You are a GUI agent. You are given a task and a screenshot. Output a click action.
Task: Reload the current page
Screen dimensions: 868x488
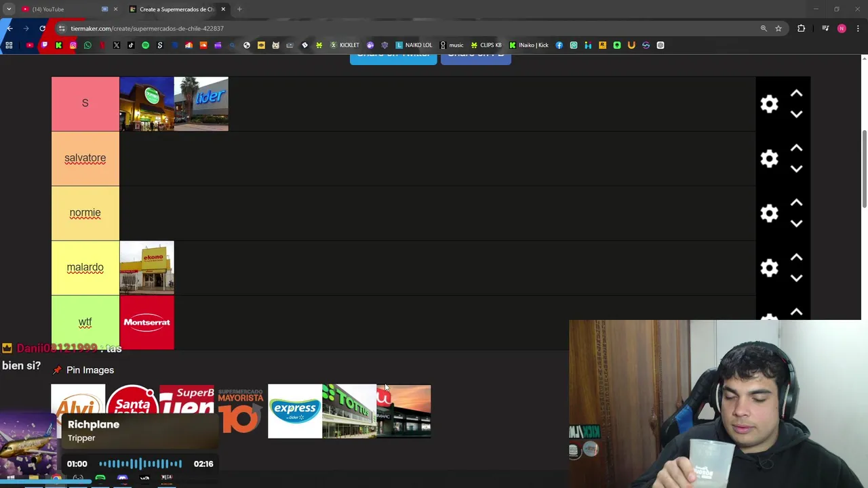pos(42,28)
